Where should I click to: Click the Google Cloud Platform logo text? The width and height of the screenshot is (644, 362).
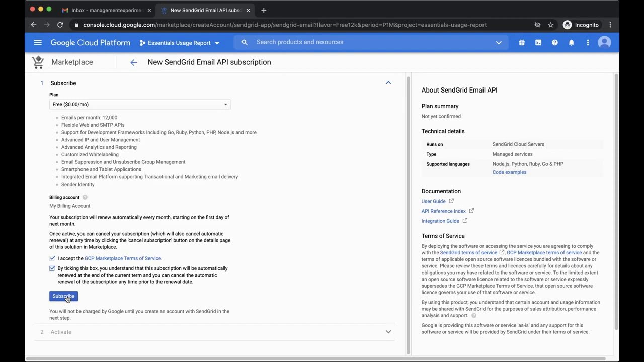click(x=91, y=43)
